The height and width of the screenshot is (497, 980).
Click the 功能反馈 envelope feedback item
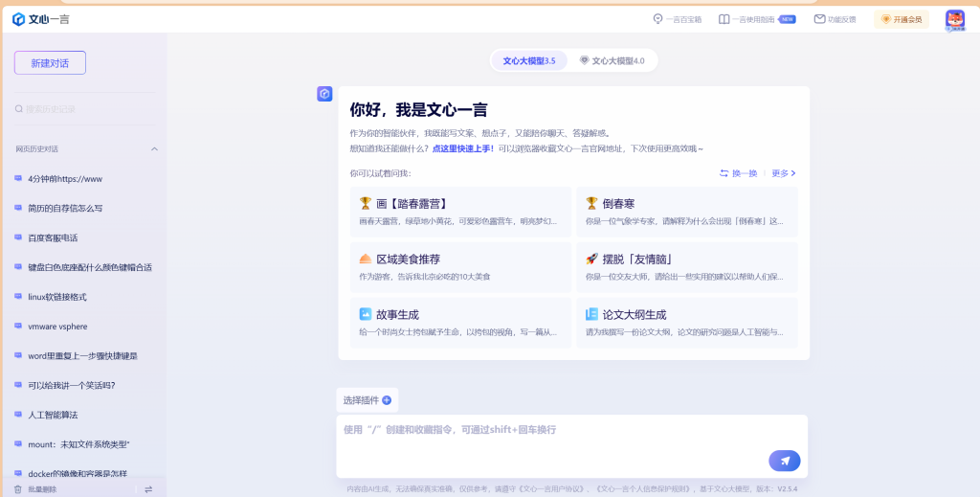pos(835,19)
